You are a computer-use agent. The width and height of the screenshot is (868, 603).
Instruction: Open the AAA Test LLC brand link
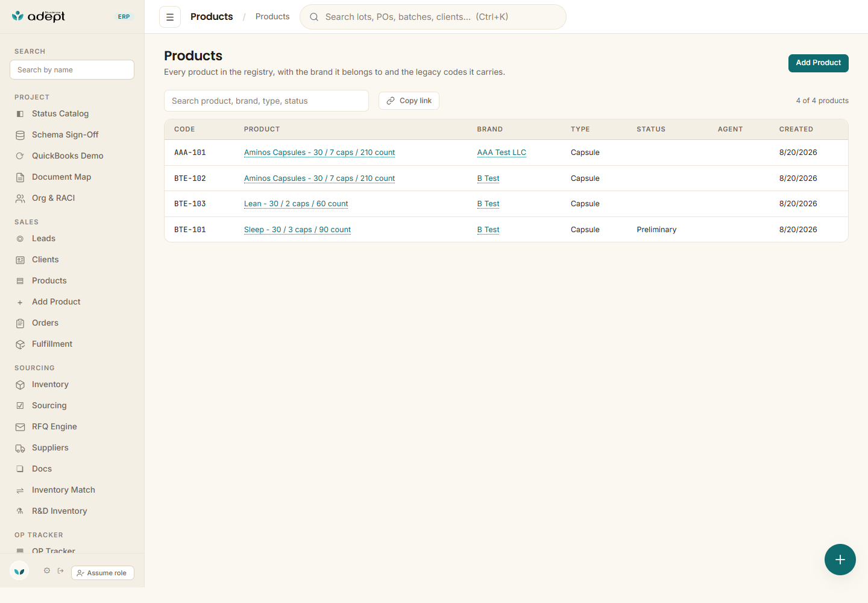(x=502, y=153)
